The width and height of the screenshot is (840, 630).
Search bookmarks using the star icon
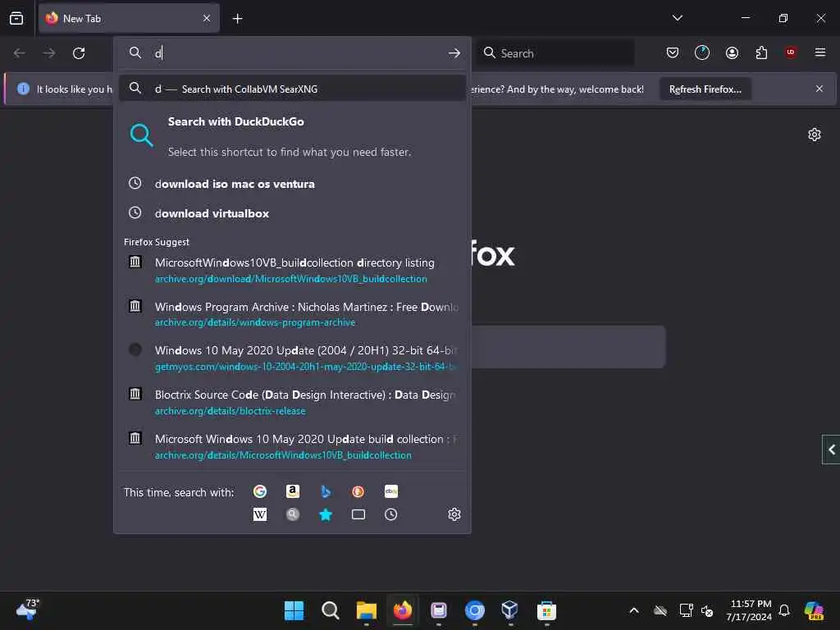pyautogui.click(x=325, y=515)
